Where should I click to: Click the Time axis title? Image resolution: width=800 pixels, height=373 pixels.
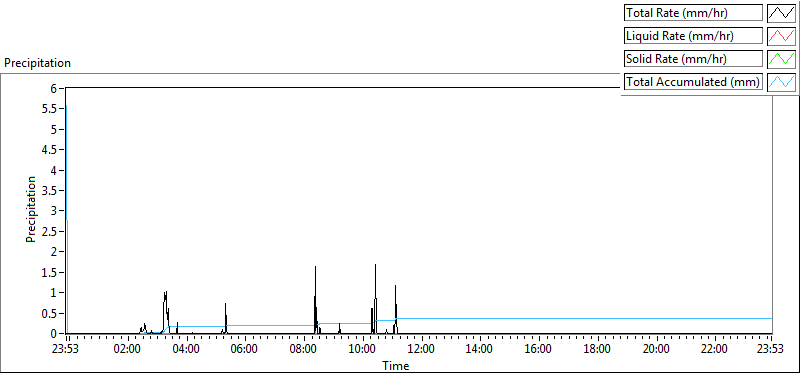pos(395,366)
